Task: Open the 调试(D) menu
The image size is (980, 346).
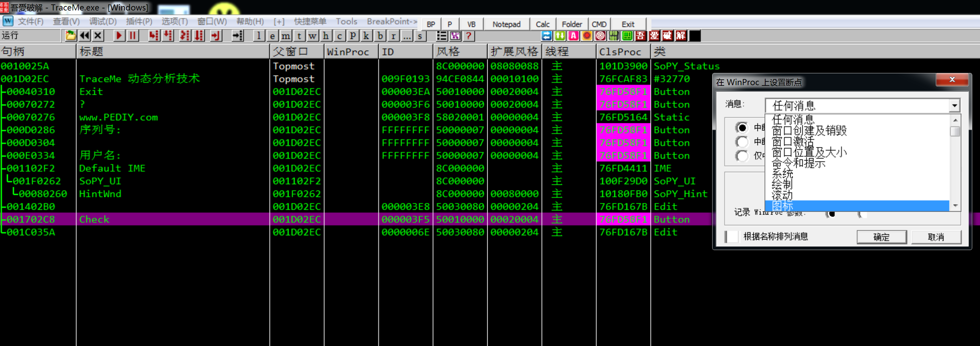Action: (x=103, y=21)
